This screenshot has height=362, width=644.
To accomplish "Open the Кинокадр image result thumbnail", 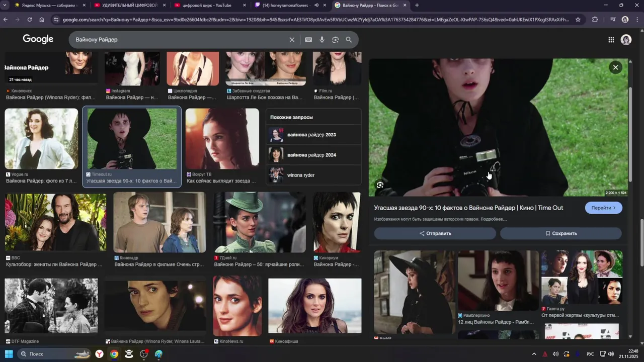I will coord(159,222).
